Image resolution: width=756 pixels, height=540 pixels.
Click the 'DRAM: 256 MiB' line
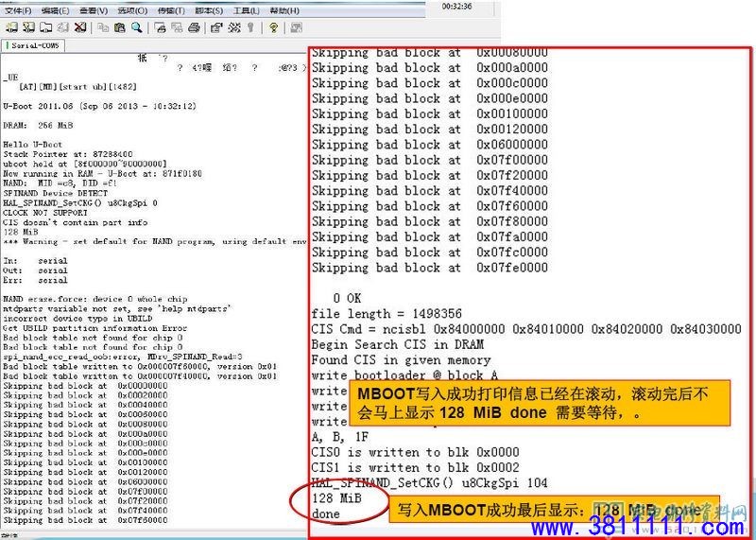[38, 125]
